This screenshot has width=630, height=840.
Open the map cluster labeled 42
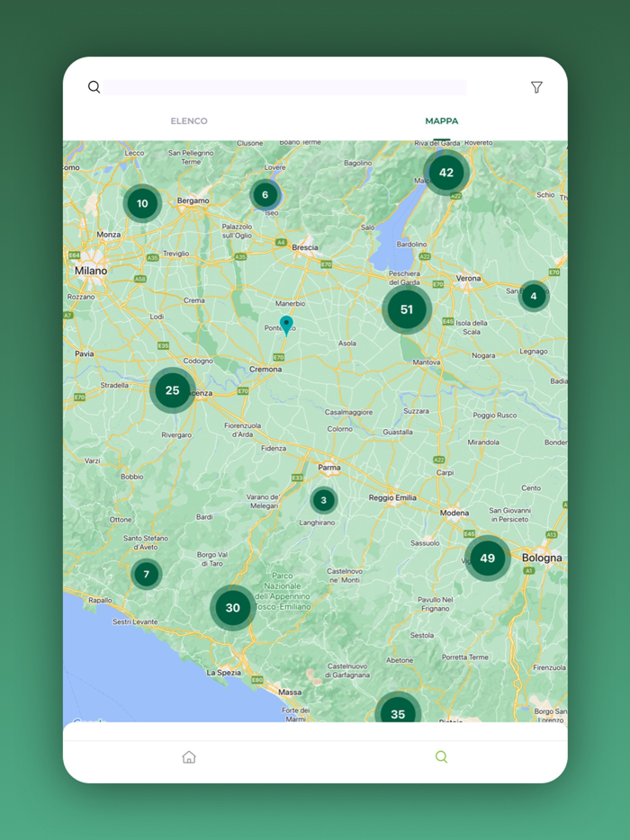point(446,173)
